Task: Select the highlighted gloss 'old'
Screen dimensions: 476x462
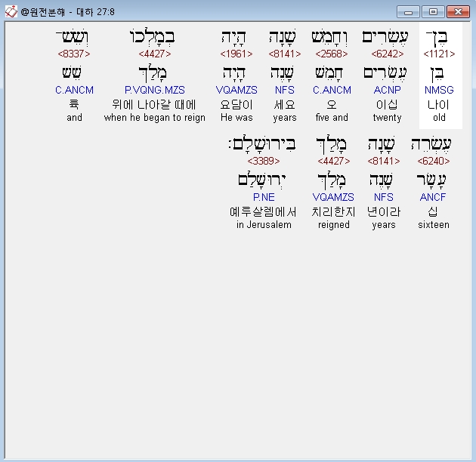Action: 439,118
